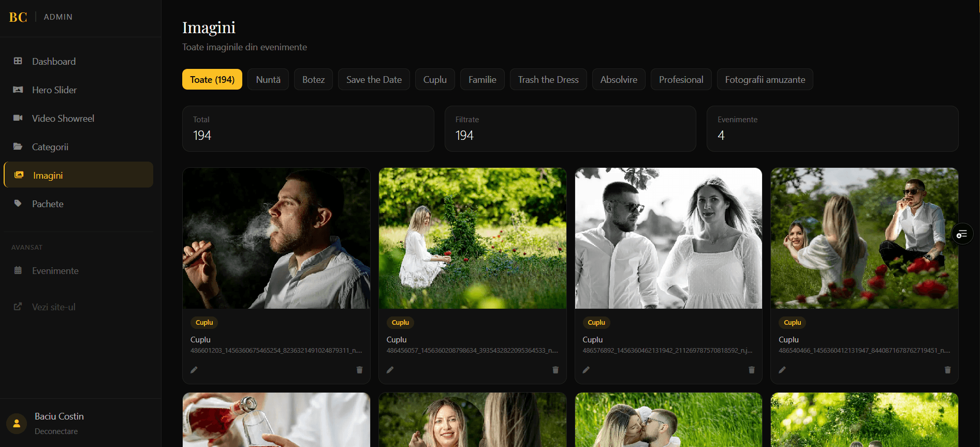Click Vezi site-ul link

click(54, 307)
